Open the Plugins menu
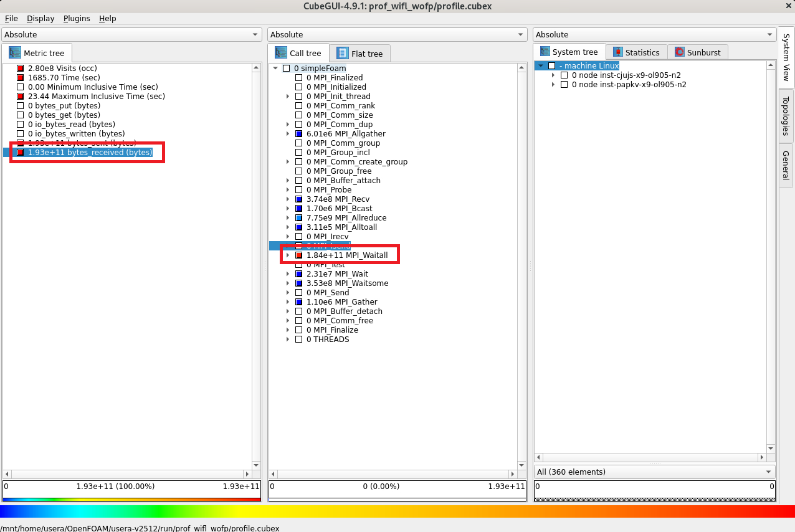795x532 pixels. click(x=77, y=19)
